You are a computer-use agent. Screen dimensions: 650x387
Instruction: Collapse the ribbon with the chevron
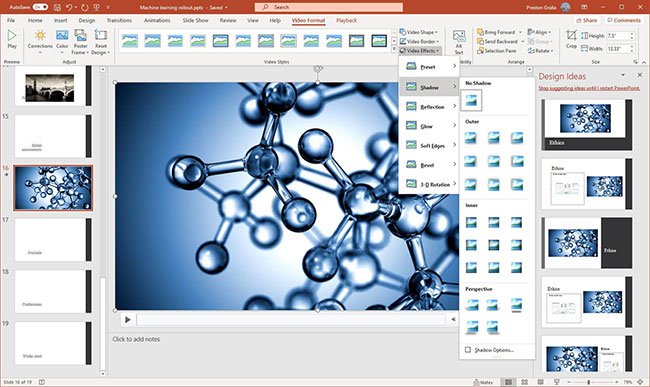point(644,62)
